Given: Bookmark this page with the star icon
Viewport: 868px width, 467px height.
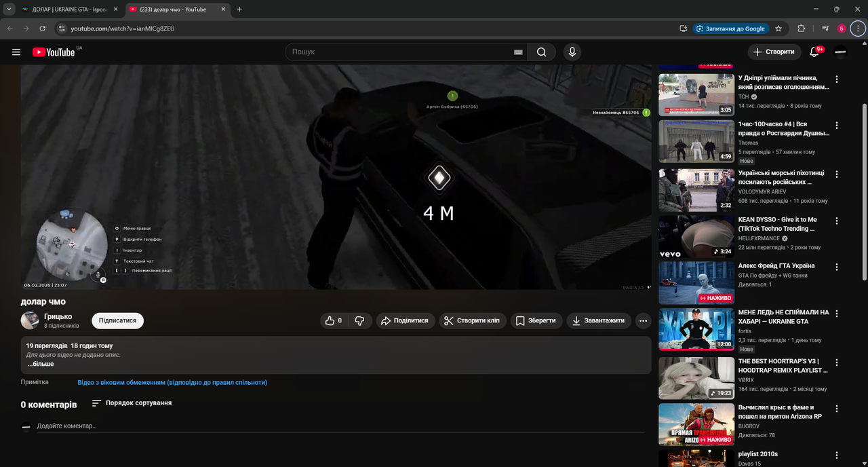Looking at the screenshot, I should (x=778, y=29).
